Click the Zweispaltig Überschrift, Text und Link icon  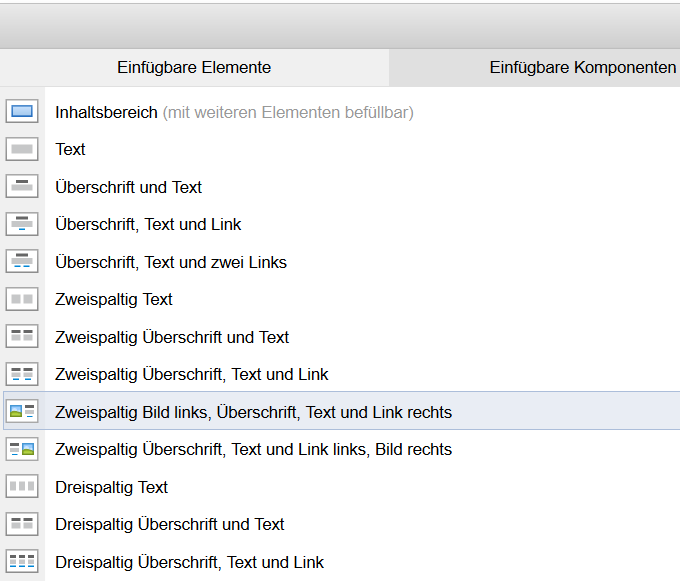pos(22,374)
